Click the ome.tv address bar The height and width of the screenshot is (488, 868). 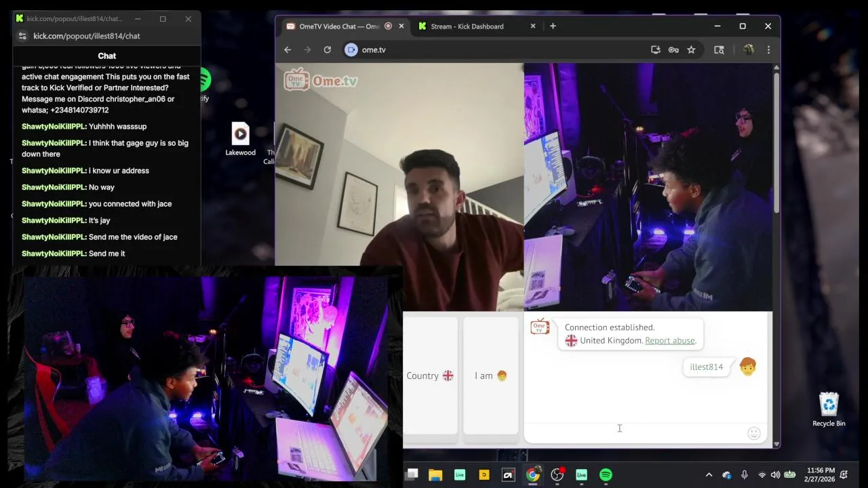pyautogui.click(x=502, y=49)
